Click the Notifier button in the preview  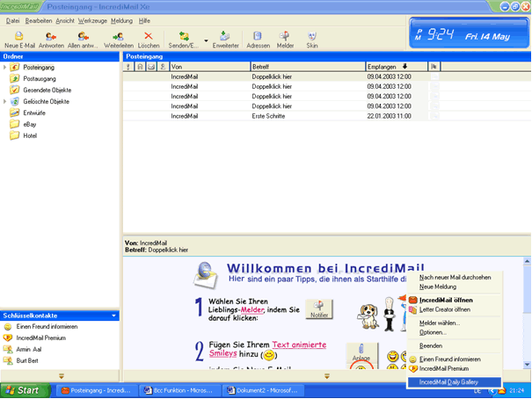click(x=318, y=309)
